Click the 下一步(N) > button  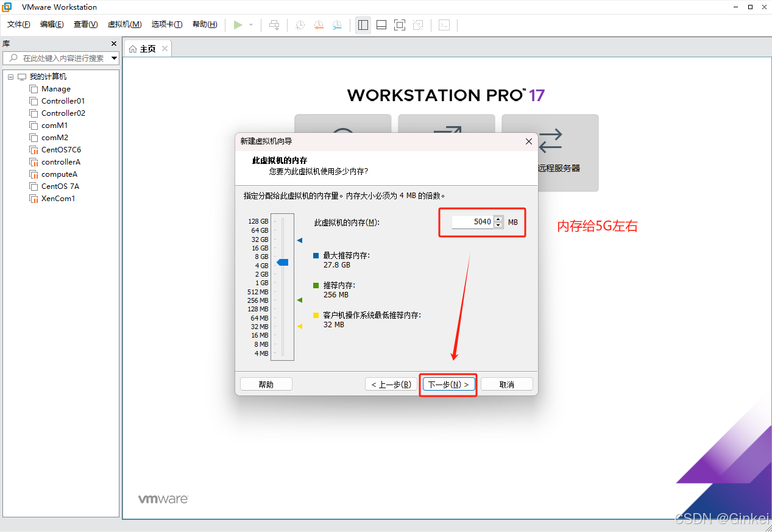click(448, 385)
